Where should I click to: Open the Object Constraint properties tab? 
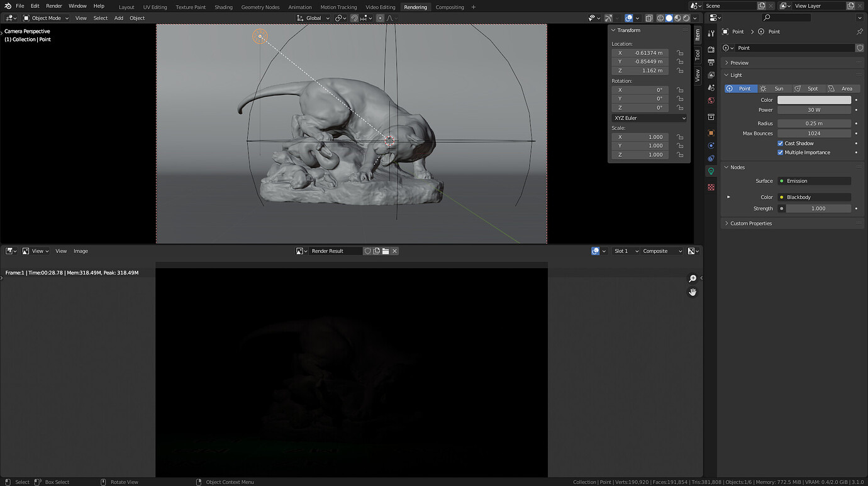click(711, 158)
